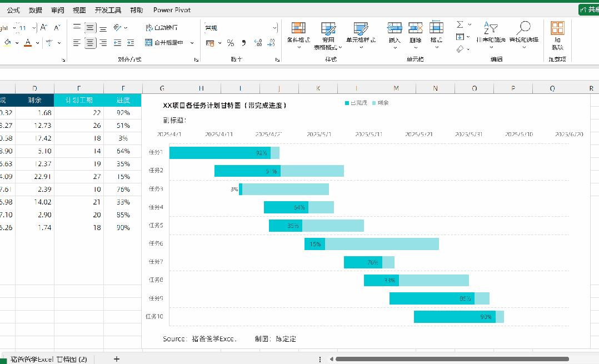Viewport: 599px width, 364px height.
Task: Open Add-ins (加载项)
Action: click(557, 36)
